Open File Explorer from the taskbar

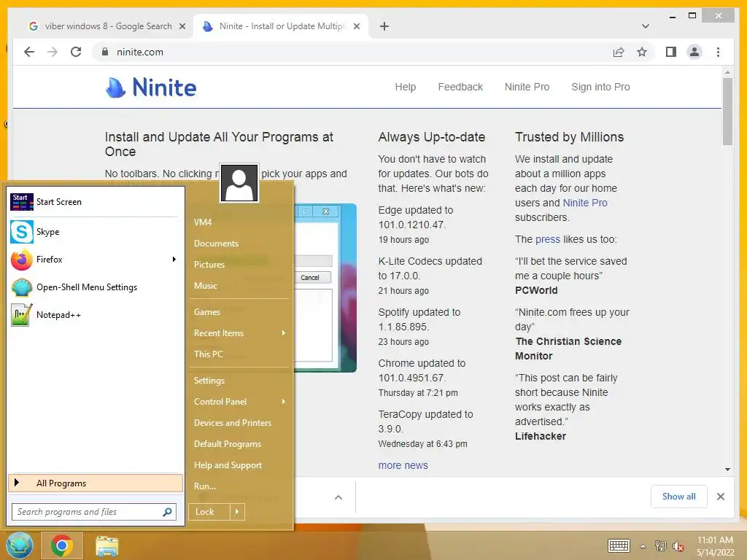click(107, 546)
